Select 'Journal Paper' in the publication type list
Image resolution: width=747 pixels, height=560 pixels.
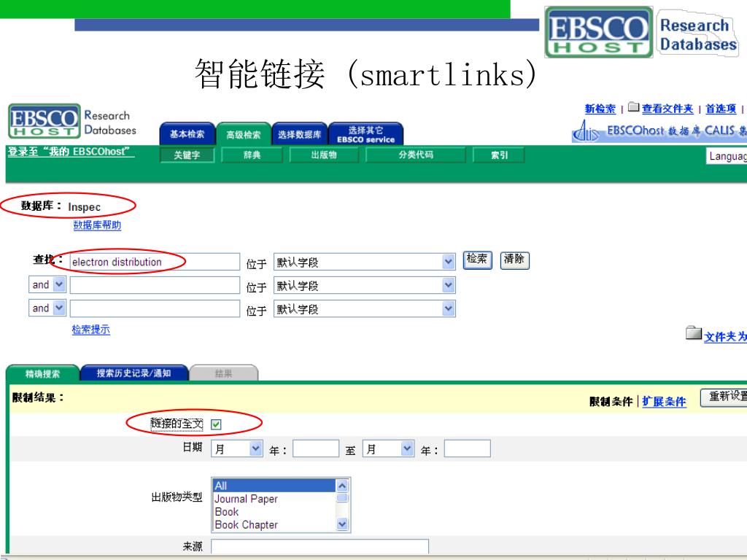coord(274,499)
